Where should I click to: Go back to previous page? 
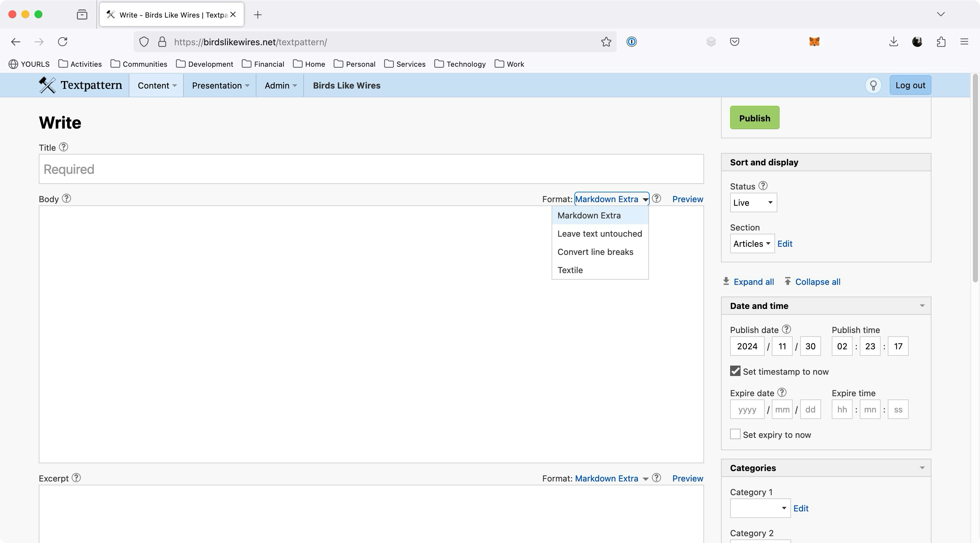(x=16, y=42)
